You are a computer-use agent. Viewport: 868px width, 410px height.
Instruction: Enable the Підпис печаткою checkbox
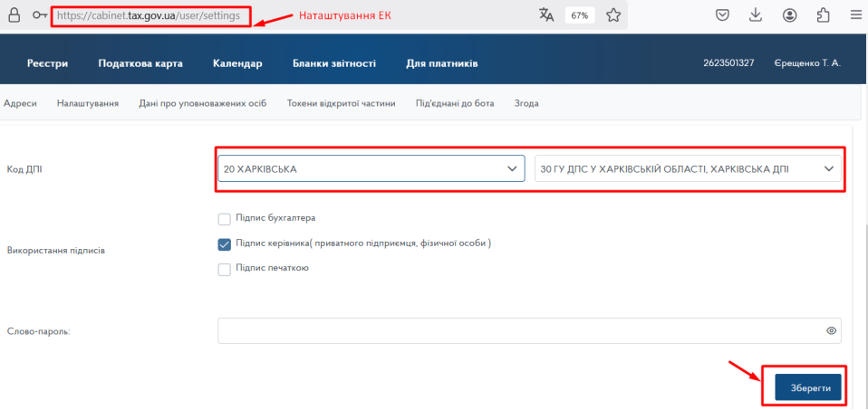tap(224, 270)
